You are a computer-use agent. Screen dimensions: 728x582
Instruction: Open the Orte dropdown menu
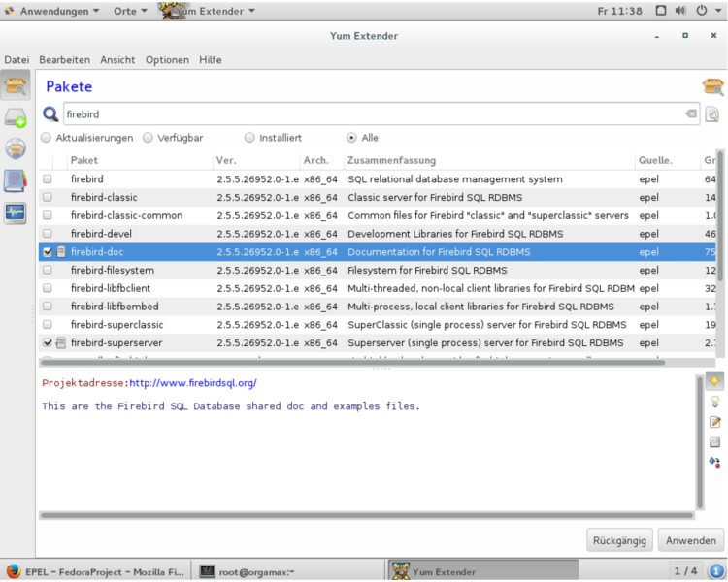[130, 11]
